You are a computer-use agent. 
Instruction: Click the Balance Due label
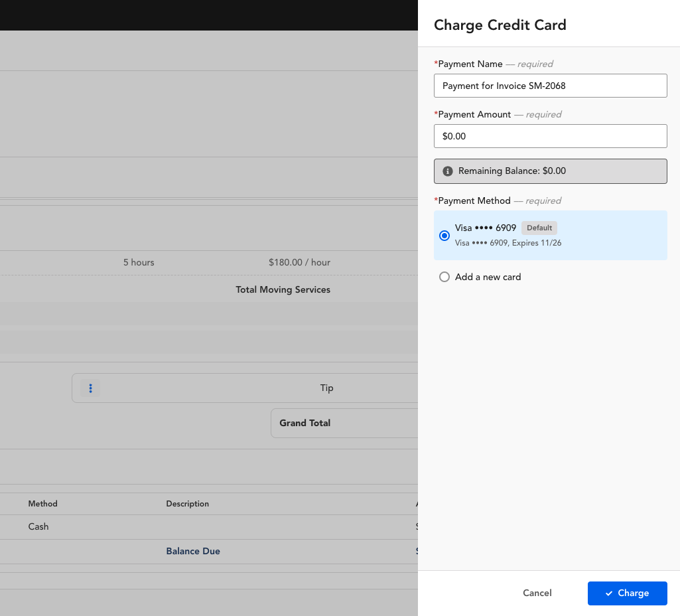[193, 551]
